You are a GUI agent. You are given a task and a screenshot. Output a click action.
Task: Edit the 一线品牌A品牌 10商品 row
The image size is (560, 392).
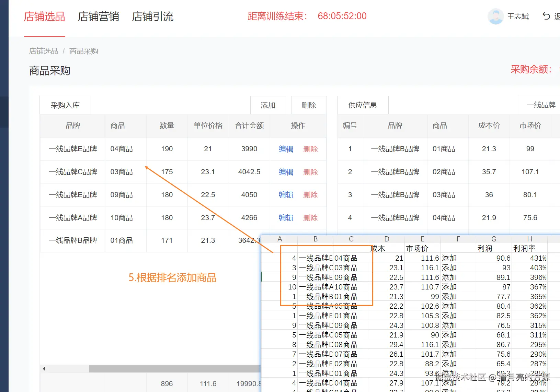[286, 218]
